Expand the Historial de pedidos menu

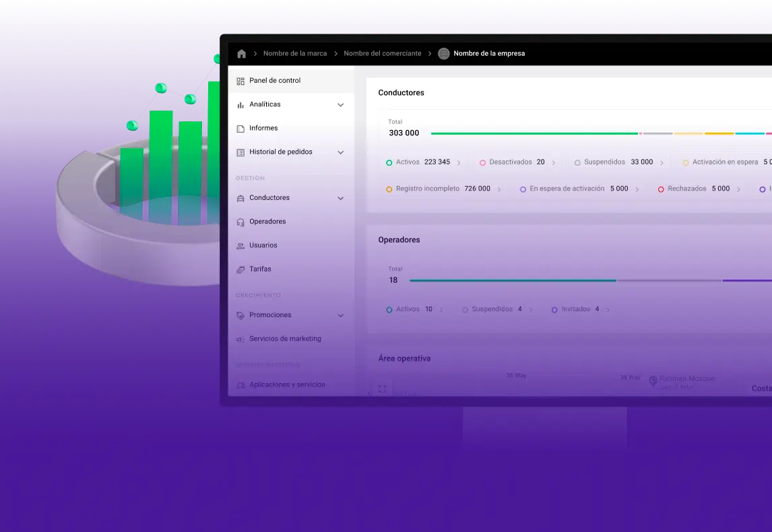(x=341, y=152)
